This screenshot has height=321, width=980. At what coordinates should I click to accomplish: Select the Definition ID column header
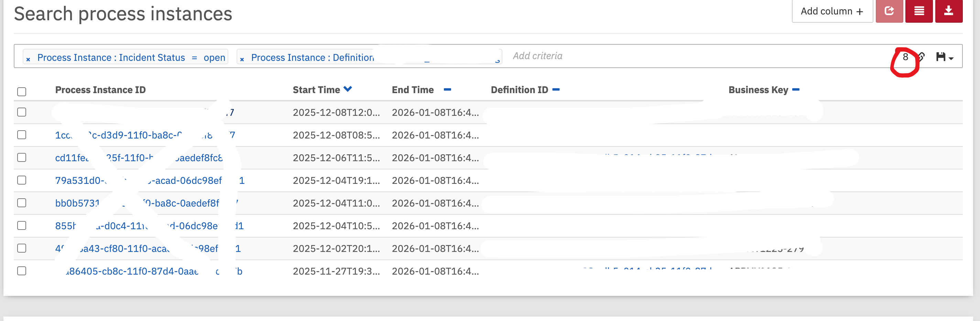point(520,90)
